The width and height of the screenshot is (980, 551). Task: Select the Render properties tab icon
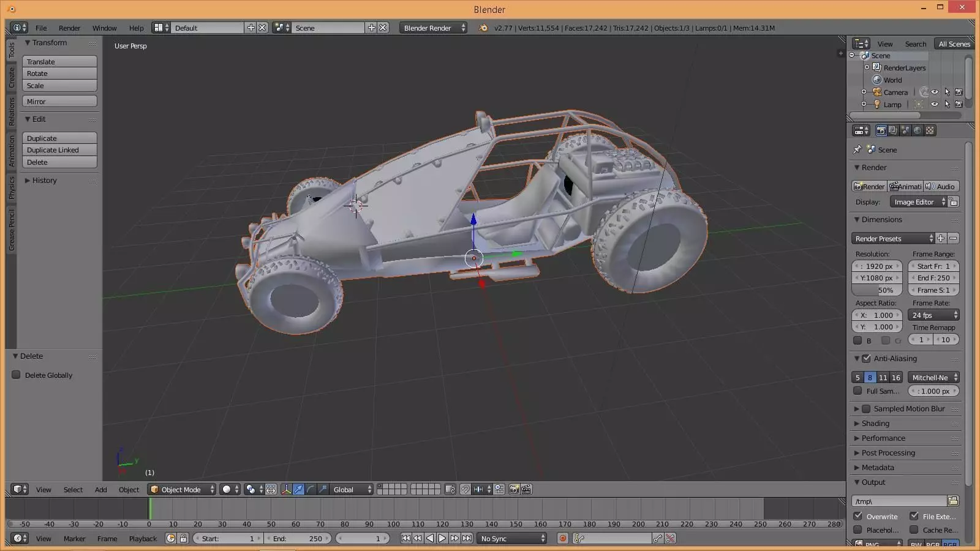881,130
